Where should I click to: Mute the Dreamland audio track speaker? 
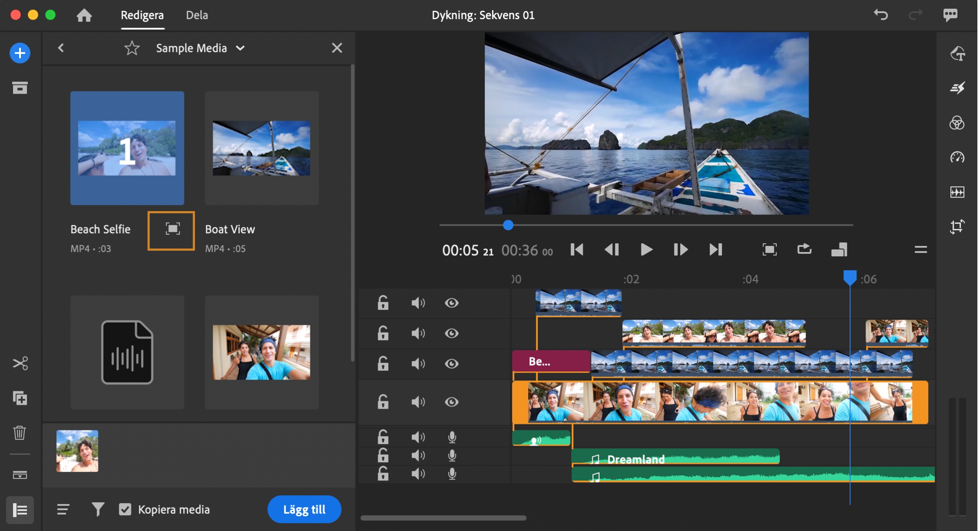pos(418,455)
